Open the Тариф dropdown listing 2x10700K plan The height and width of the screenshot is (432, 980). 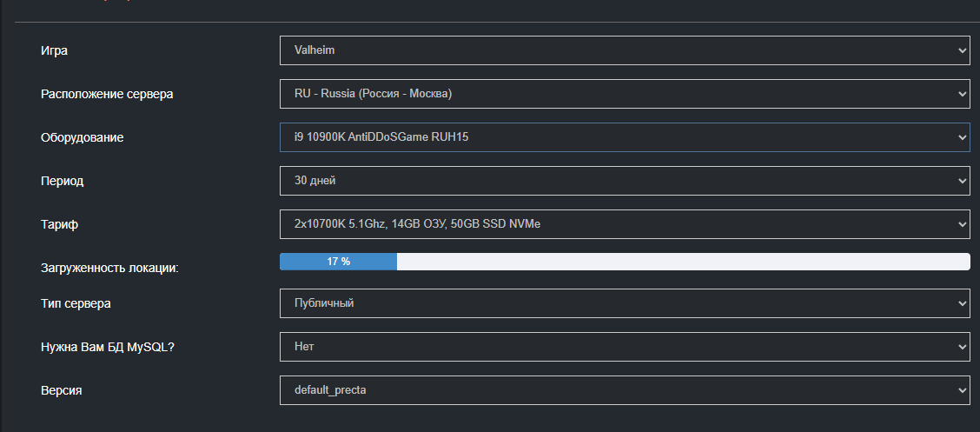tap(624, 224)
